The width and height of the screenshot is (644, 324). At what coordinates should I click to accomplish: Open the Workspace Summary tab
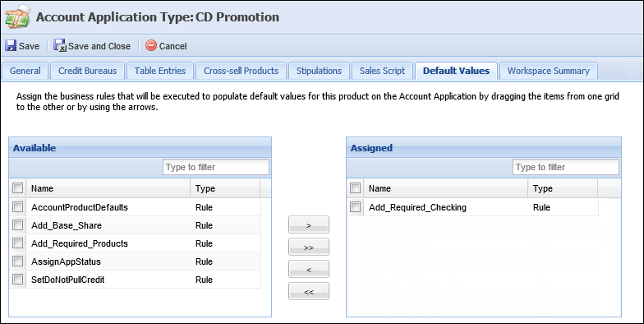tap(549, 71)
